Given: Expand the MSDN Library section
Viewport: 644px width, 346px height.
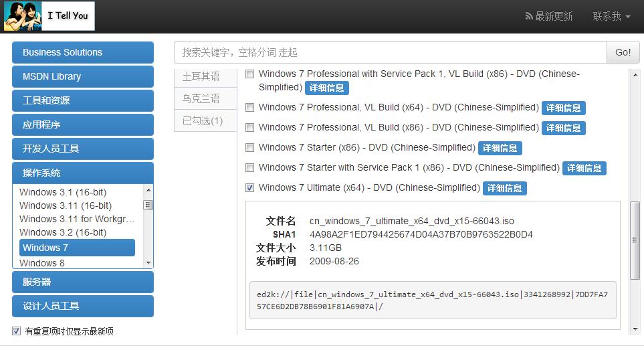Looking at the screenshot, I should 83,76.
